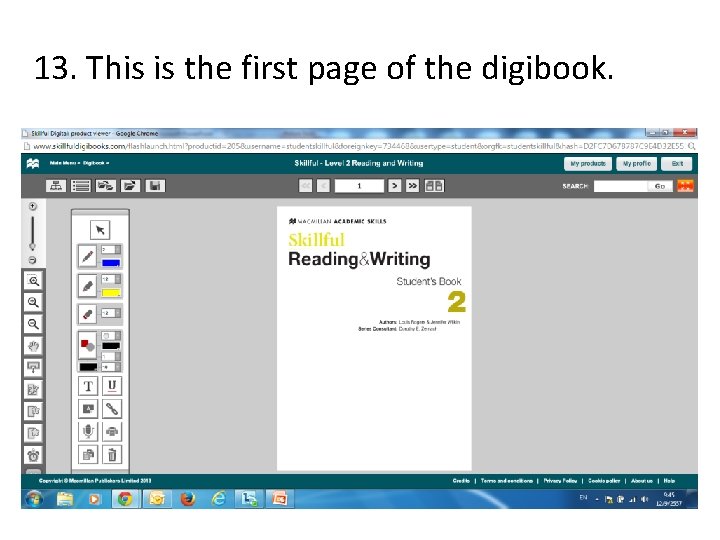
Task: Click the zoom slider plus button
Action: [x=33, y=207]
